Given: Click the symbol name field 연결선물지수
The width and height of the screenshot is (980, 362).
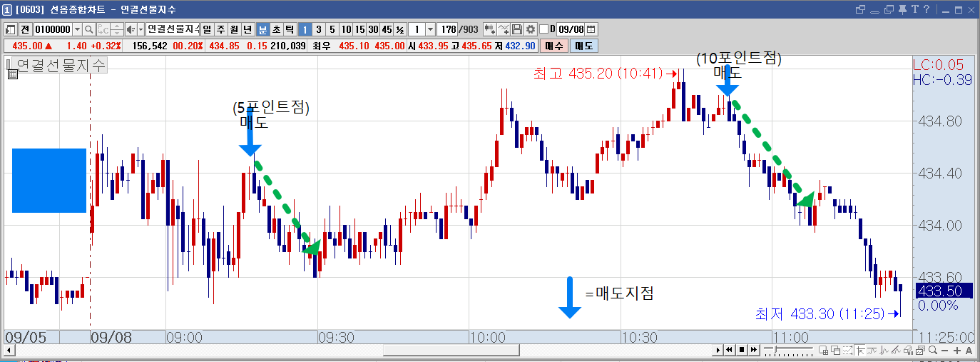Looking at the screenshot, I should coord(173,29).
